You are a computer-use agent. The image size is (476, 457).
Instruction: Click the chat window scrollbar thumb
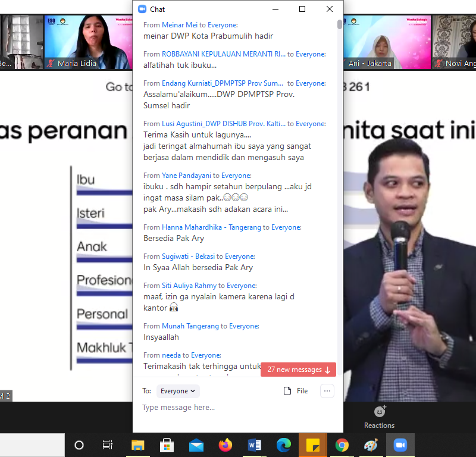[x=340, y=24]
